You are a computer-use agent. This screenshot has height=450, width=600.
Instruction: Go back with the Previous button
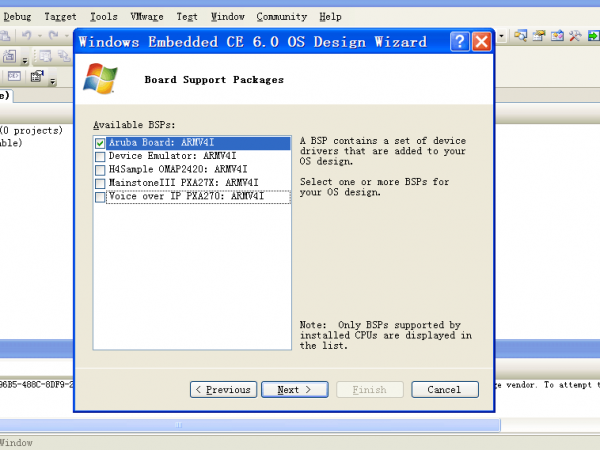click(x=223, y=389)
